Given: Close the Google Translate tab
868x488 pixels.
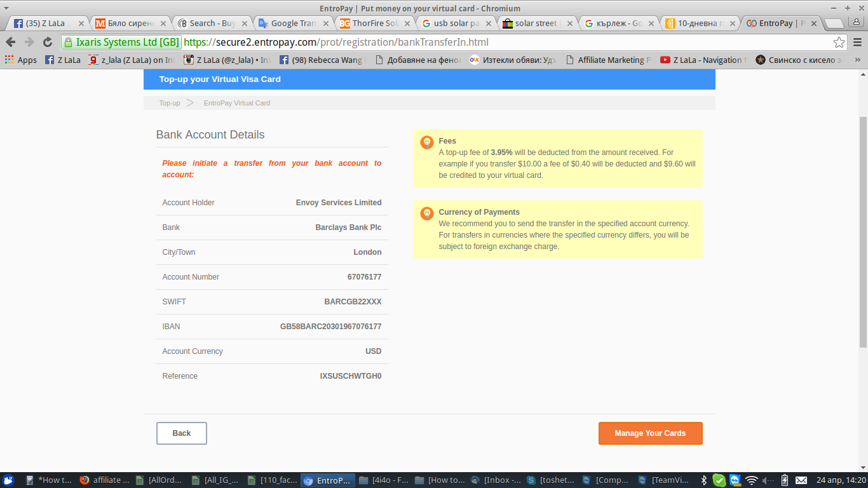Looking at the screenshot, I should tap(326, 24).
